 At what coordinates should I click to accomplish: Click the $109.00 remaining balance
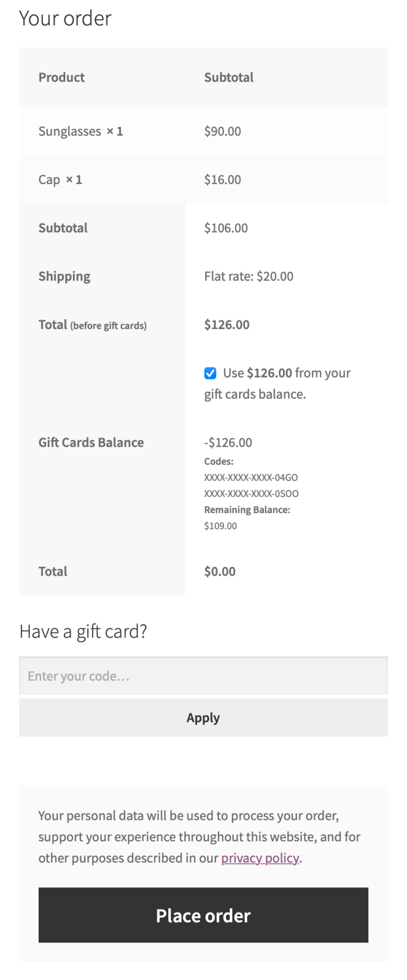tap(220, 526)
